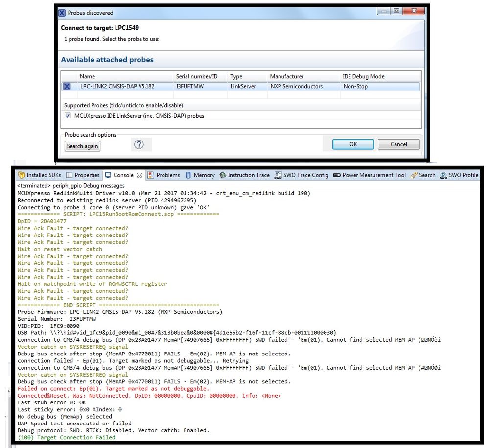Click the 'Connect to target: LPC1549' heading
Image resolution: width=489 pixels, height=448 pixels.
point(99,28)
